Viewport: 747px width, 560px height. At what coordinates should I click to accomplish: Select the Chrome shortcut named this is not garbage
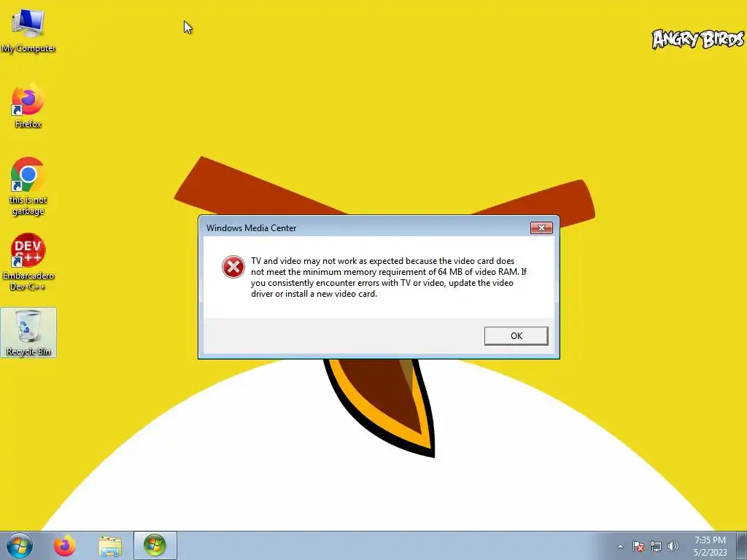pos(28,186)
